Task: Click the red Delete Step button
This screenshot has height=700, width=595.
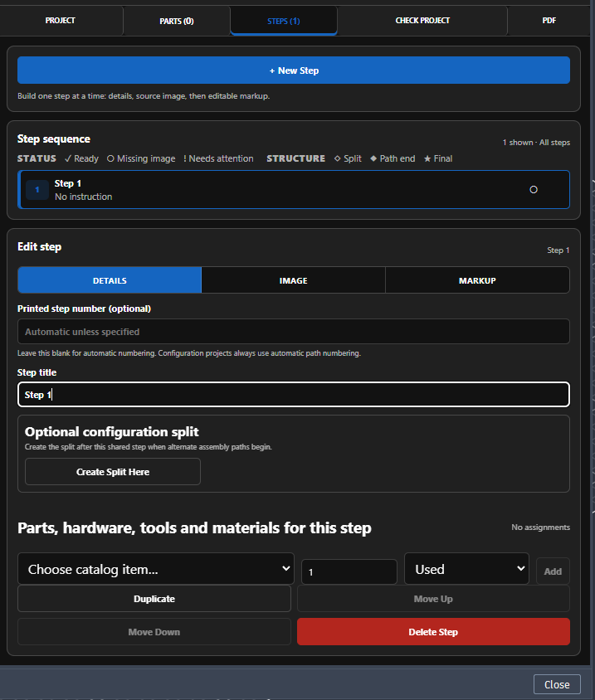Action: coord(433,632)
